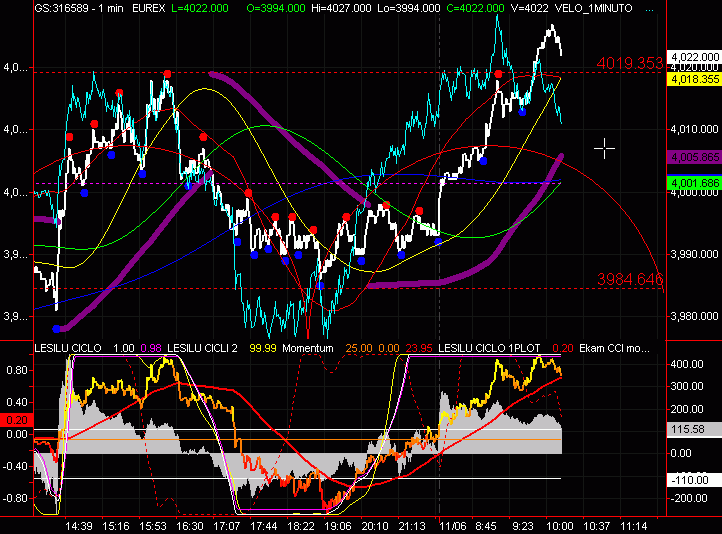
Task: Click the gray 115.58 indicator value tag
Action: pyautogui.click(x=688, y=428)
